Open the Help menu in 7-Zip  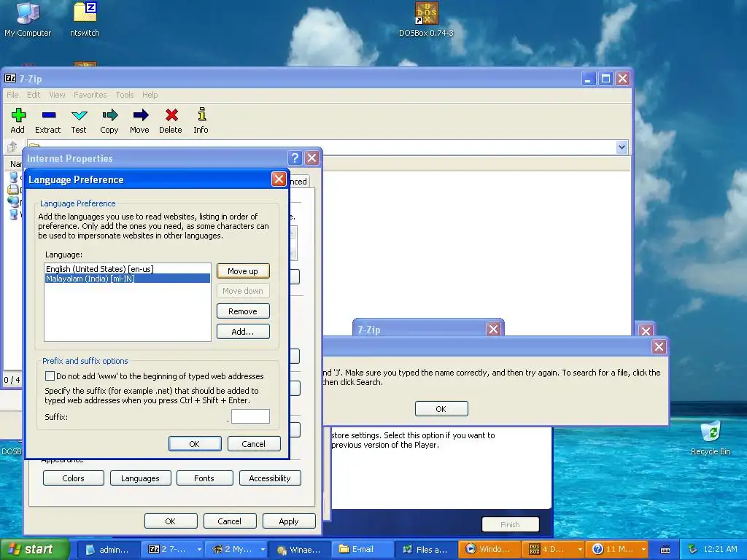150,95
